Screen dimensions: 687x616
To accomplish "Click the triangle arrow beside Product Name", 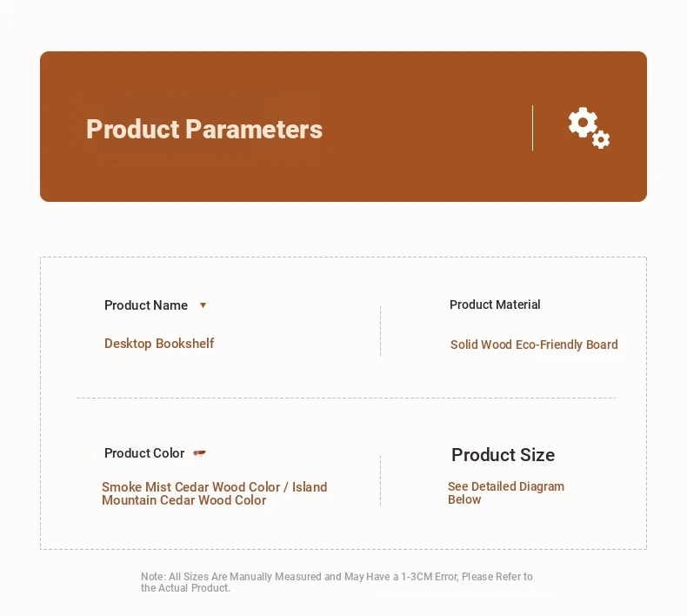I will click(x=203, y=305).
